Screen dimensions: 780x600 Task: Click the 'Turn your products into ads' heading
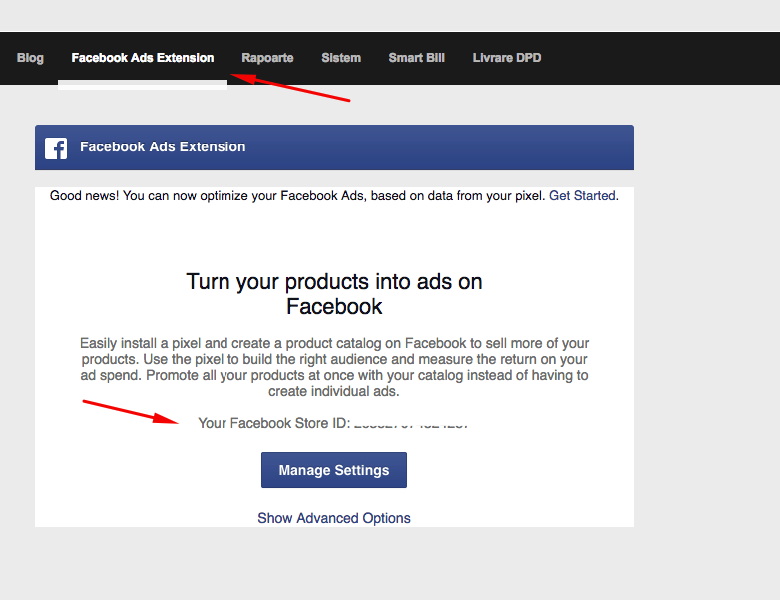334,294
